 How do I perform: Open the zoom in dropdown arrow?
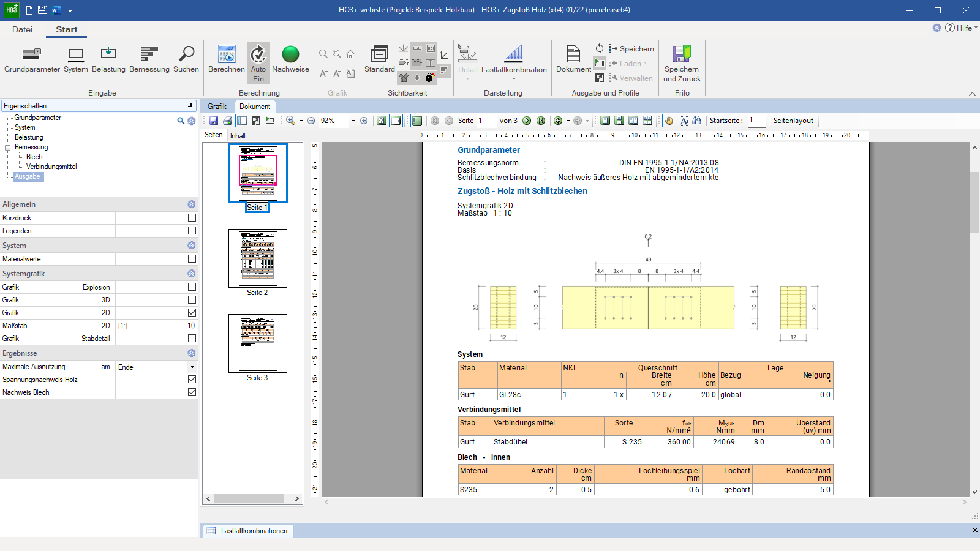301,121
